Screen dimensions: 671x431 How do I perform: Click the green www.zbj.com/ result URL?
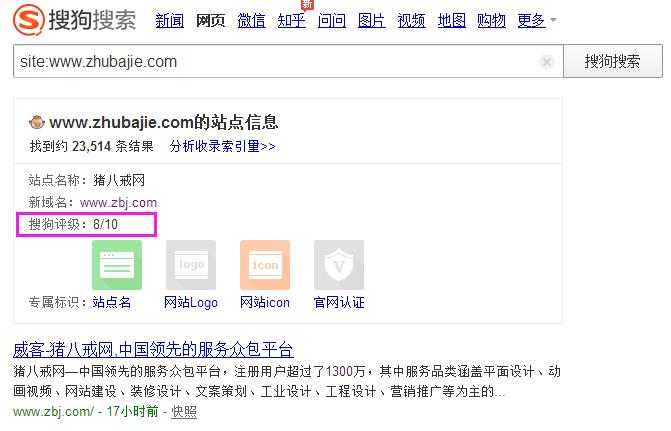[x=53, y=412]
